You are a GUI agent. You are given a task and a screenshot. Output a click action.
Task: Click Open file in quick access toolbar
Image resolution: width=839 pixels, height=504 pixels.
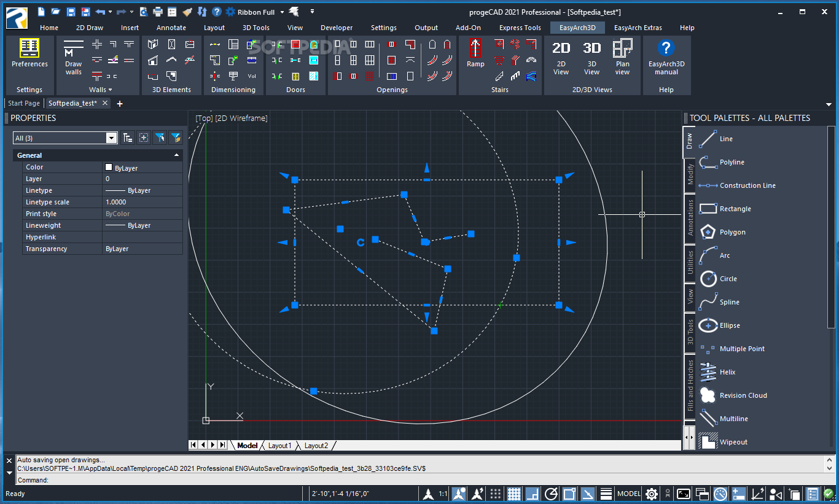(x=56, y=12)
